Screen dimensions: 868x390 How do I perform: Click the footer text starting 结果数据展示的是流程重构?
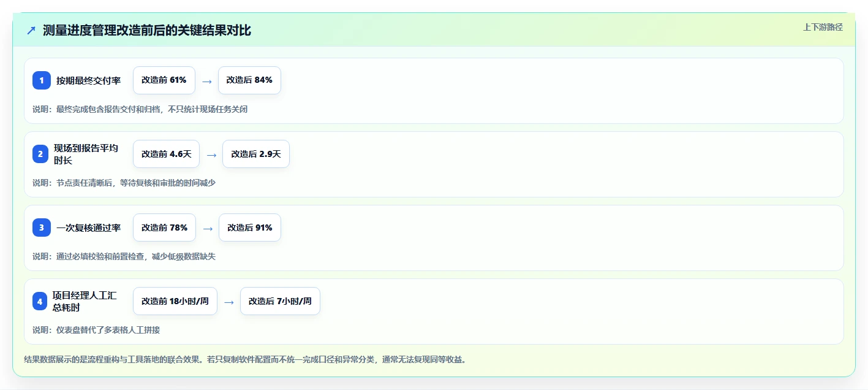tap(245, 359)
